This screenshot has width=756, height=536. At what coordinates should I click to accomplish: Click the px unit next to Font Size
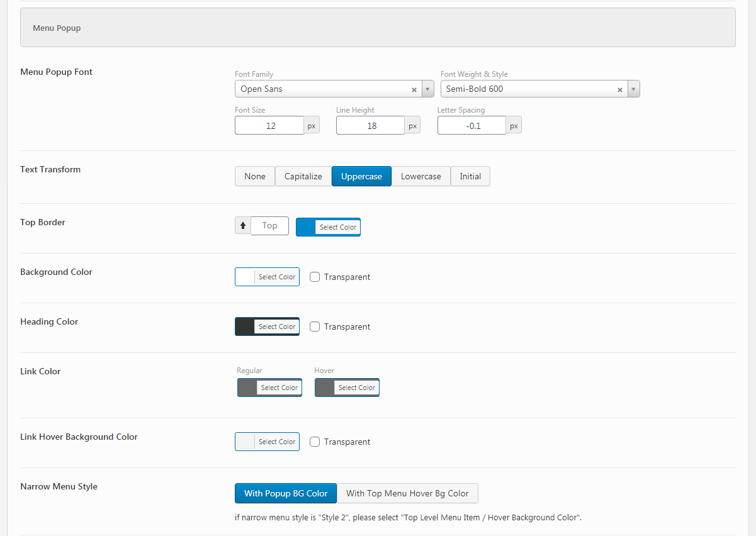click(312, 125)
